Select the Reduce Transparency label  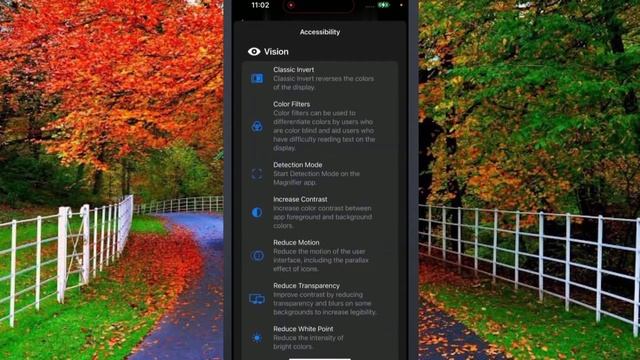[306, 286]
